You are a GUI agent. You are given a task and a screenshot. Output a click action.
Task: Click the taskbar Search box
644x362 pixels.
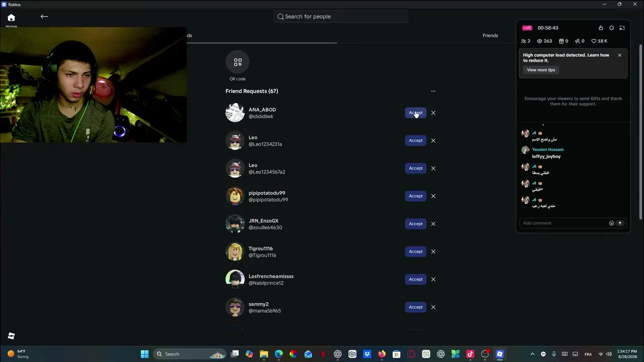click(x=190, y=354)
